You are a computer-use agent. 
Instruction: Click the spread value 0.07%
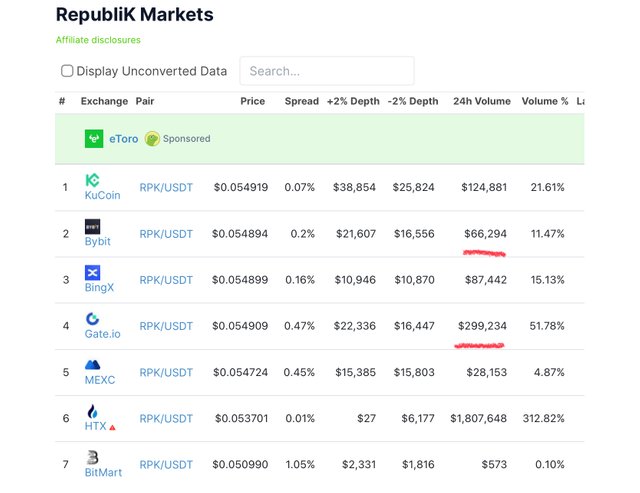300,187
